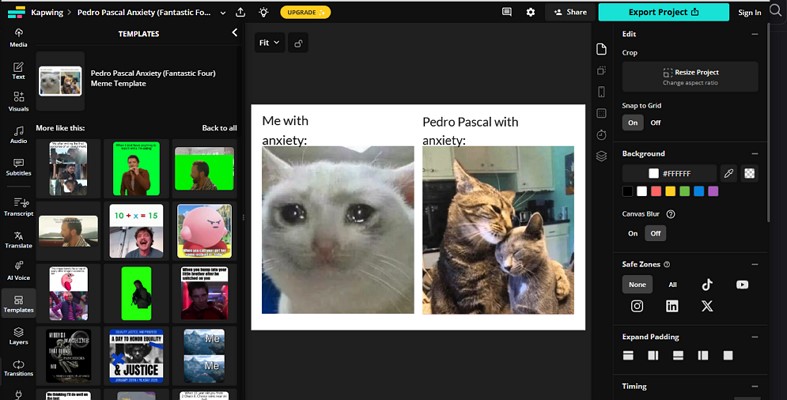Set Safe Zones to All
Screen dimensions: 787x400
(x=673, y=285)
